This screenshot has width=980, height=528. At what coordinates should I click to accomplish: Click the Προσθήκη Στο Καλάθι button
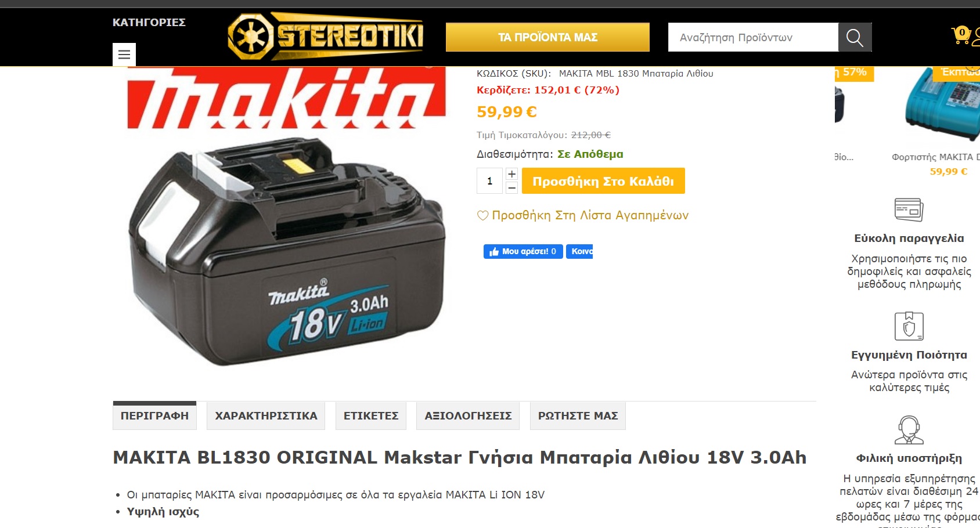click(603, 181)
